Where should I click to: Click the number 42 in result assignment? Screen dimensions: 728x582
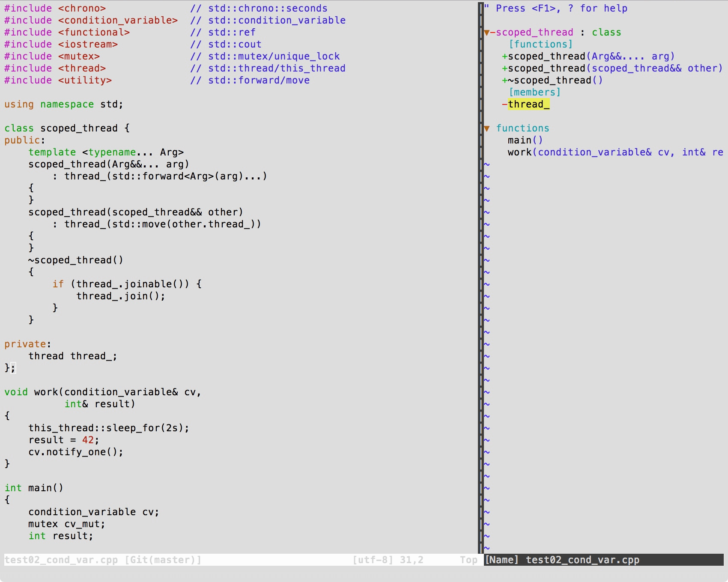(x=88, y=440)
